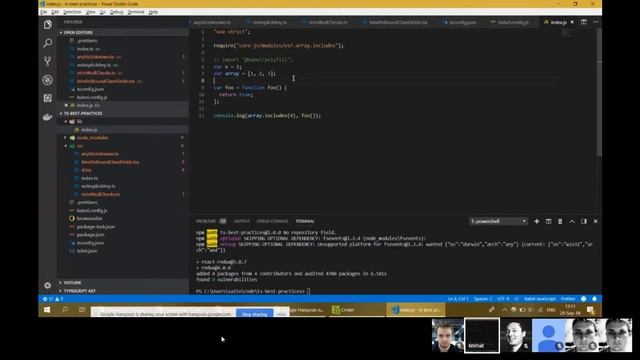Switch to the anyVsUnknown.ts editor tab

coord(212,22)
